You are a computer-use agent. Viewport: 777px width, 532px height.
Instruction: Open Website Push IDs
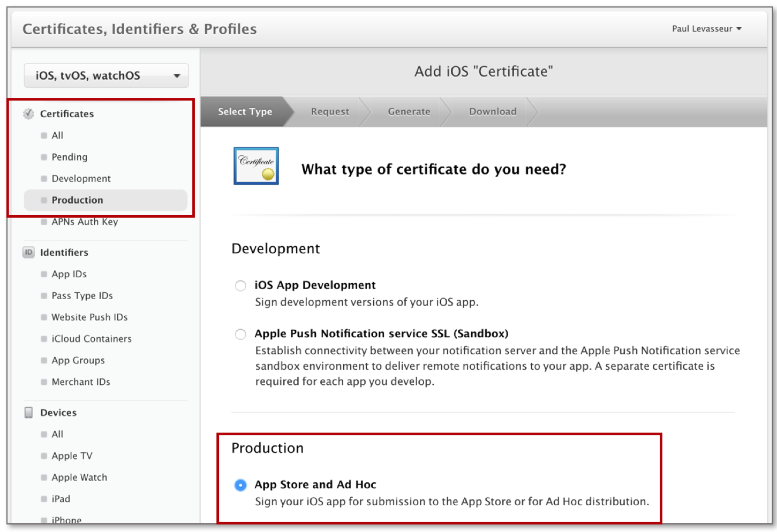(89, 317)
